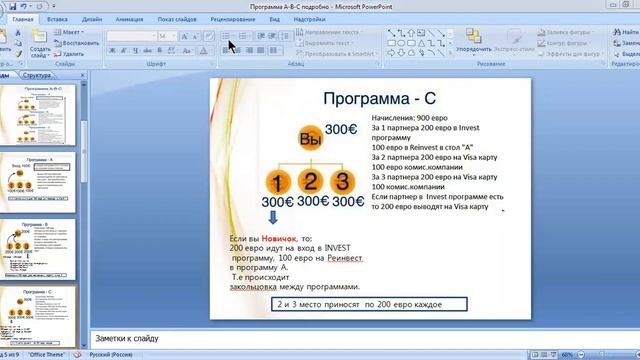Select the Программа - B slide thumbnail
640x360 pixels.
coord(38,250)
